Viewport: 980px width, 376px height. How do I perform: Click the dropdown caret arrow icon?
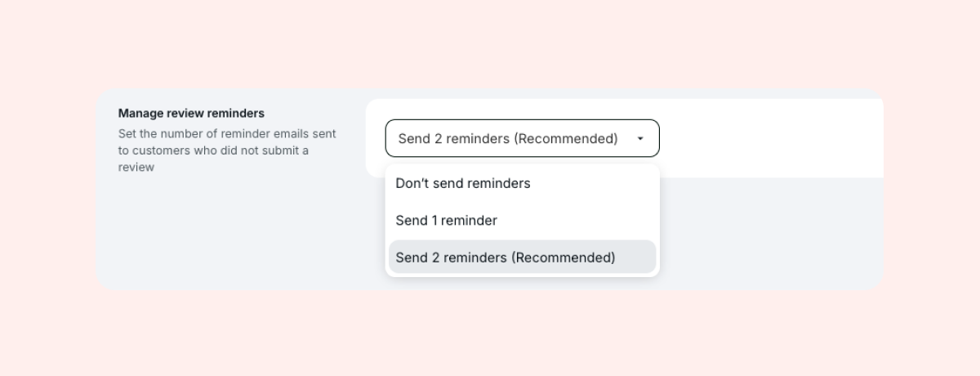640,139
